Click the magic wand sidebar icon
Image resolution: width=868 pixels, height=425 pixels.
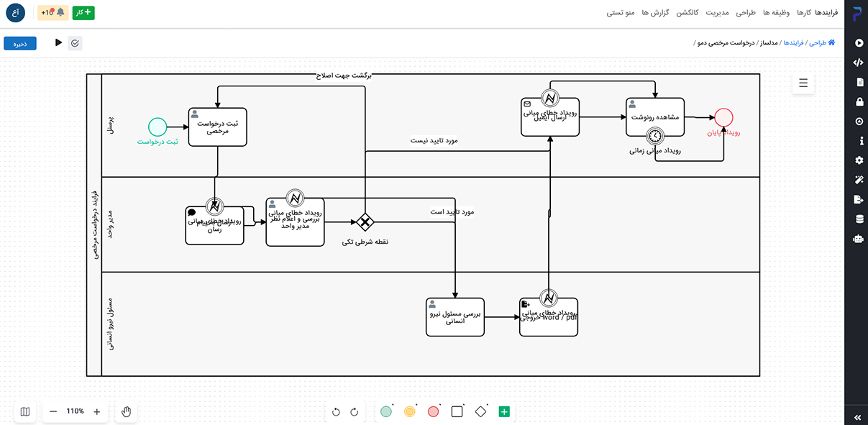858,180
